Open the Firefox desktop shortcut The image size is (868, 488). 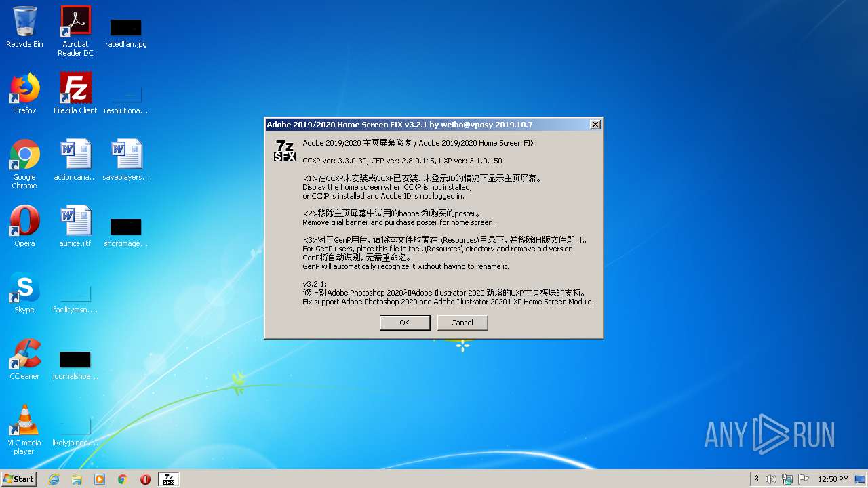(x=24, y=94)
